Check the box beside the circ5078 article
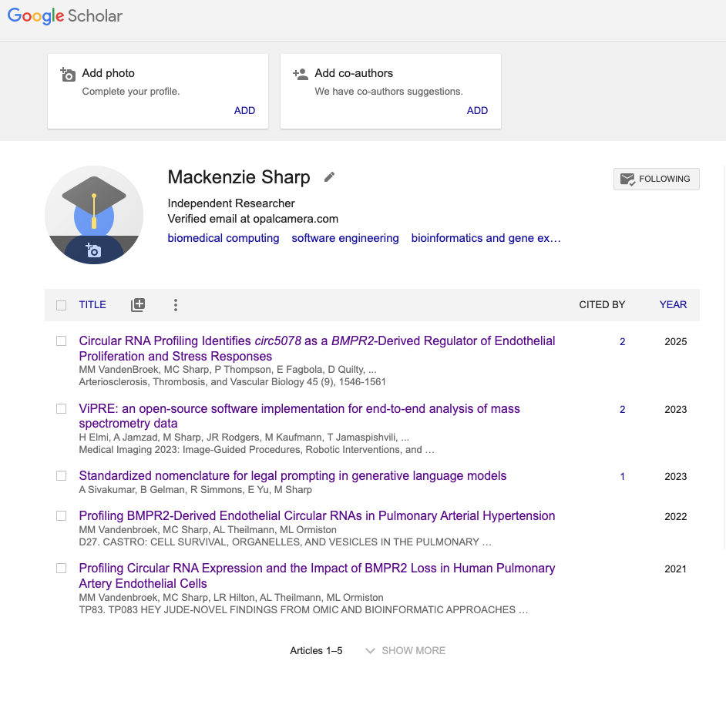This screenshot has width=726, height=728. (61, 341)
